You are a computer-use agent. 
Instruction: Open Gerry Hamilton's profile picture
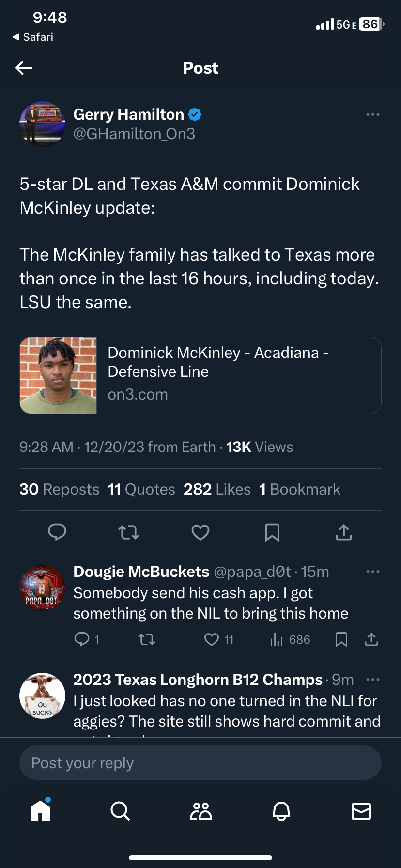point(43,124)
